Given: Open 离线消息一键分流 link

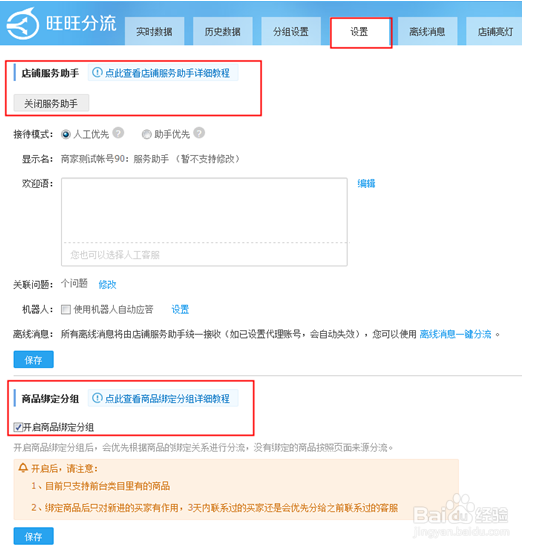Looking at the screenshot, I should coord(455,334).
